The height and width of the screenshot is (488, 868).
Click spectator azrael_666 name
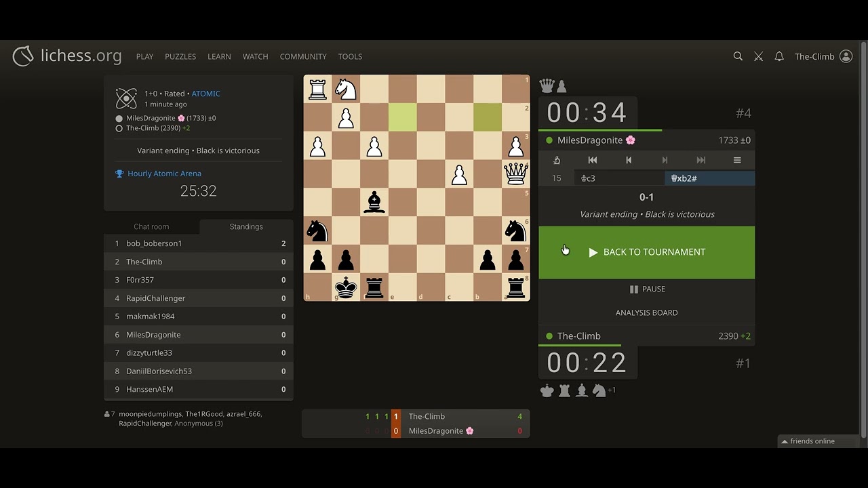pyautogui.click(x=243, y=414)
